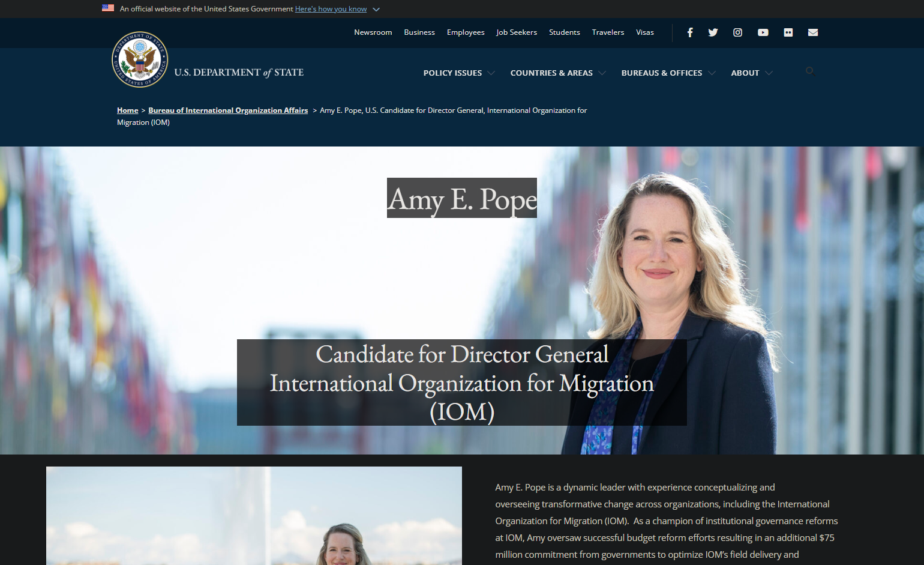Click Amy Pope's portrait in hero banner
Image resolution: width=924 pixels, height=565 pixels.
pyautogui.click(x=672, y=312)
